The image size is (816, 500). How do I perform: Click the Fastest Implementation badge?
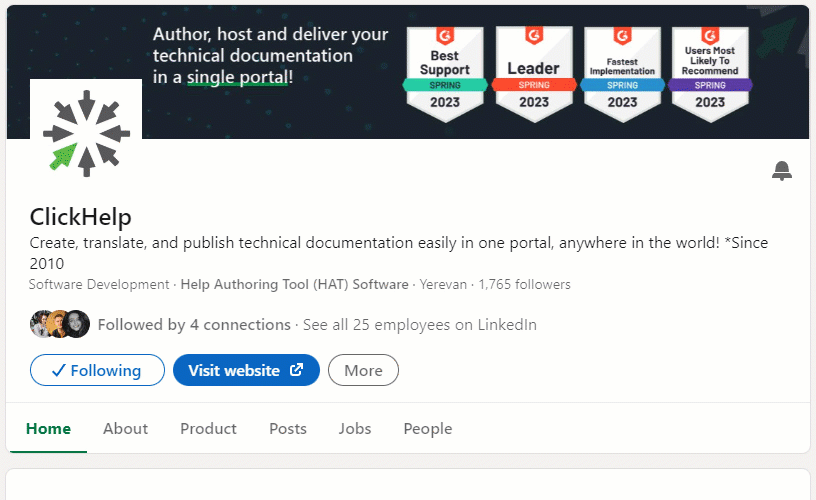point(622,74)
